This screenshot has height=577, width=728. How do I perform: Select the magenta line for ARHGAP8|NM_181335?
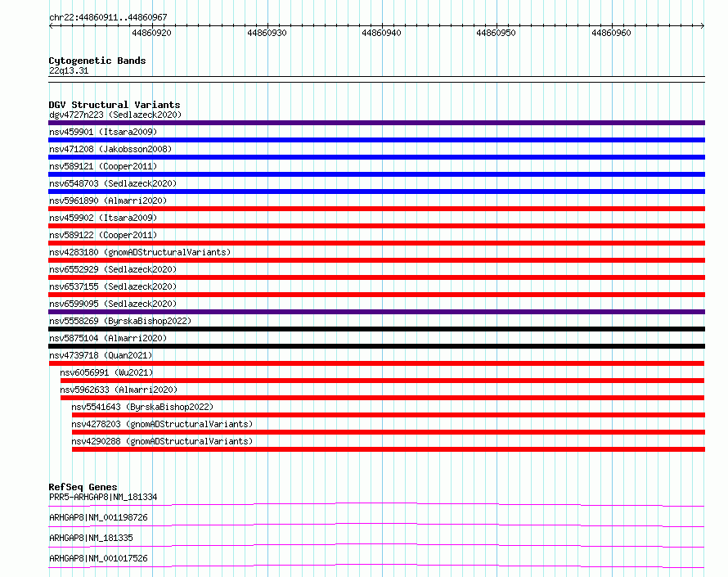(376, 545)
